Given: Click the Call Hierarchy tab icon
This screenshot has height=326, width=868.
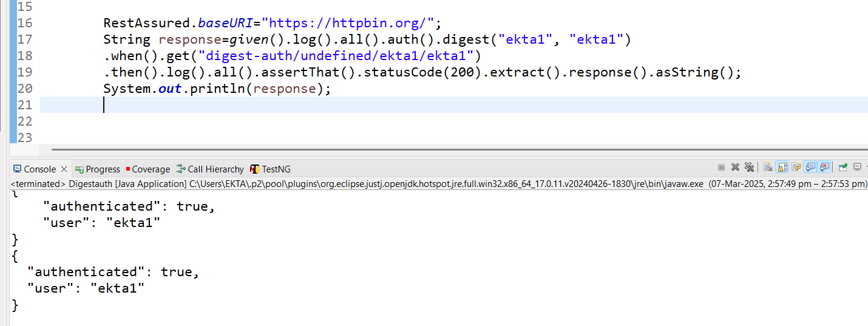Looking at the screenshot, I should (180, 169).
